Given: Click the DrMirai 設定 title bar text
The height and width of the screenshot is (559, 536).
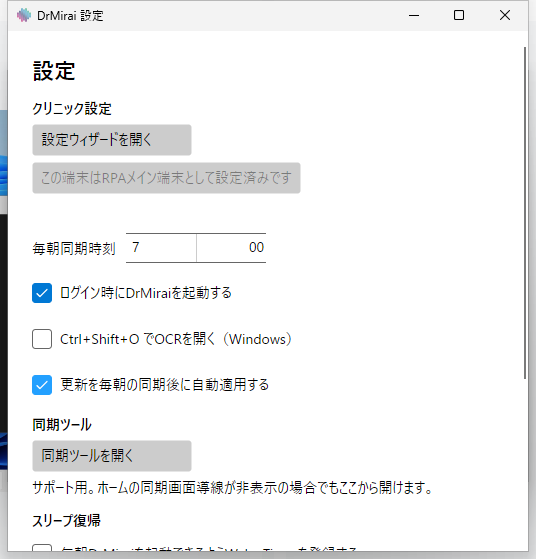Looking at the screenshot, I should click(x=70, y=16).
